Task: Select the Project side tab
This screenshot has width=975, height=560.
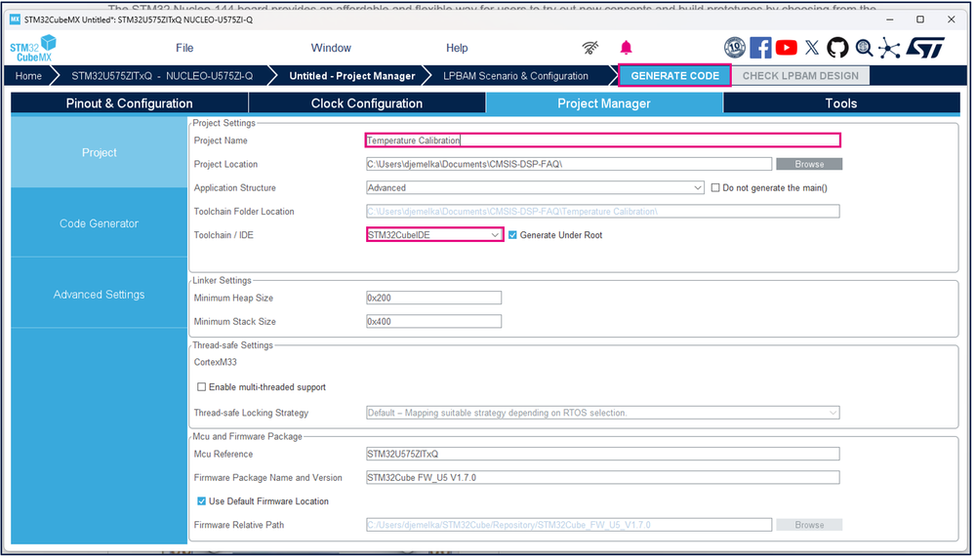Action: click(x=99, y=152)
